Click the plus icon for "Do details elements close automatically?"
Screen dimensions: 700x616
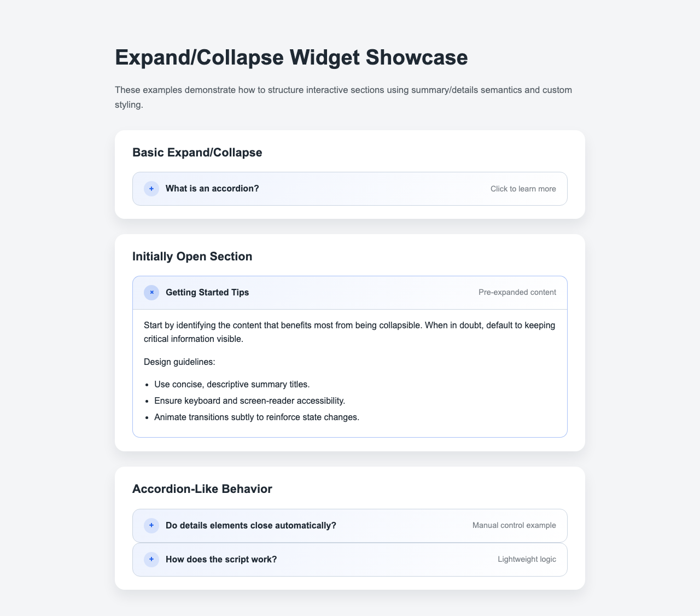pos(151,526)
